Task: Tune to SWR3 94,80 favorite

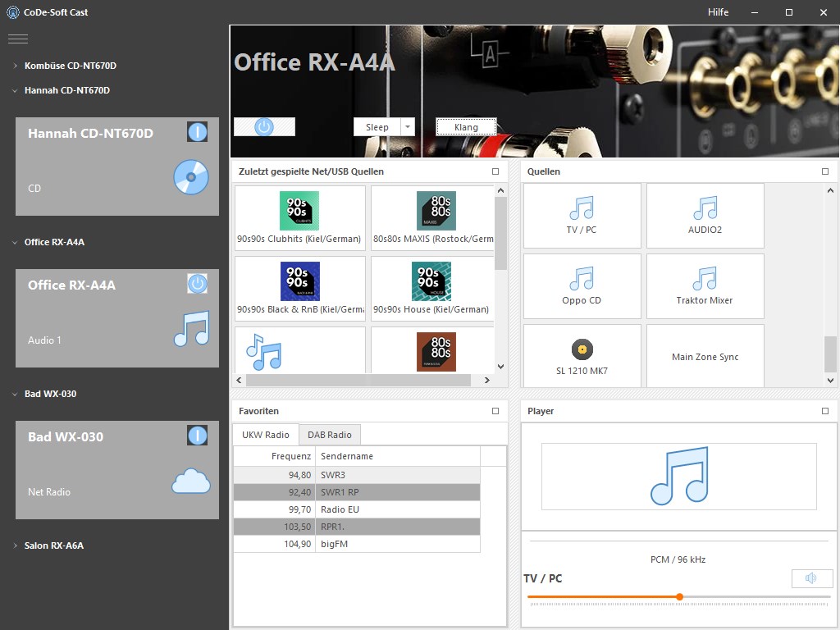Action: coord(357,475)
